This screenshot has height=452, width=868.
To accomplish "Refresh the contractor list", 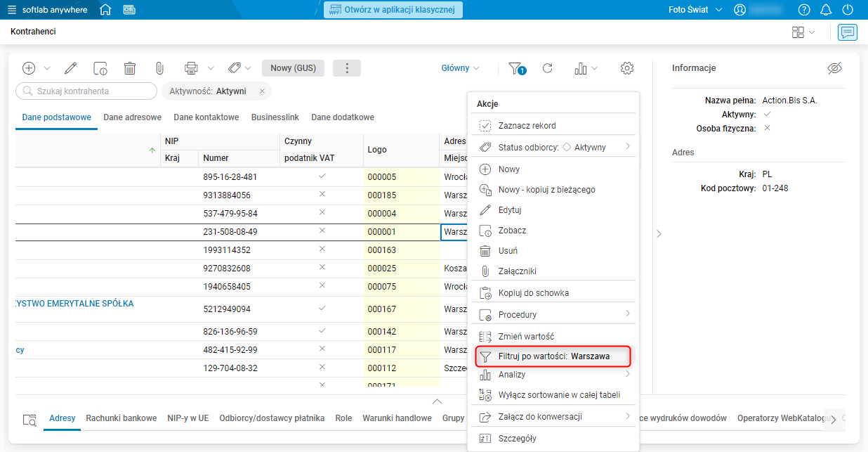I will [548, 68].
